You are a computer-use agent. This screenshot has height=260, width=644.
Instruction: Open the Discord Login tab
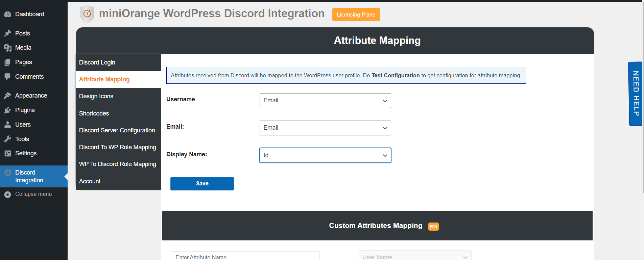point(118,62)
